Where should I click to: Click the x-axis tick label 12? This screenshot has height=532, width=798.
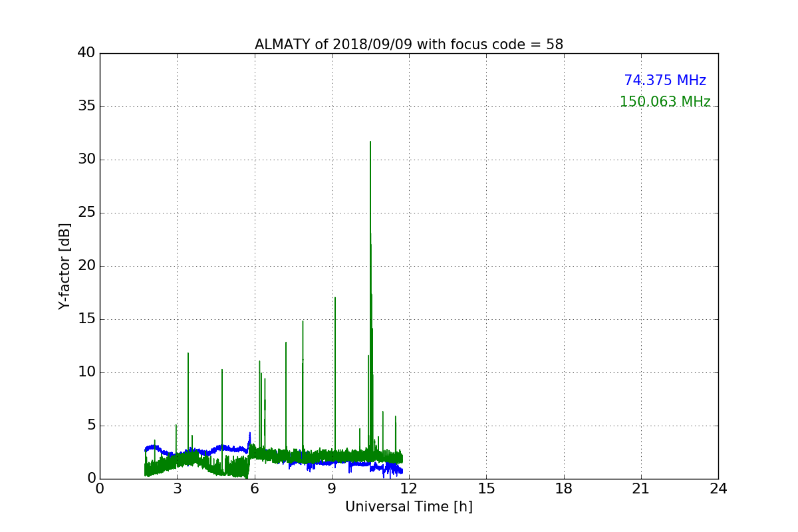coord(409,489)
